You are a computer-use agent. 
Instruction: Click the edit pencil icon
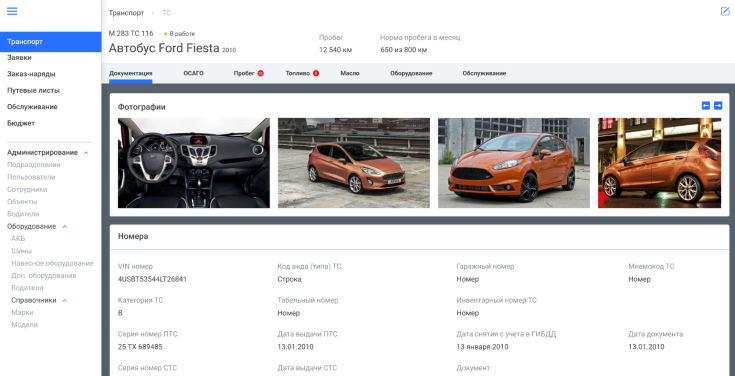(x=725, y=11)
